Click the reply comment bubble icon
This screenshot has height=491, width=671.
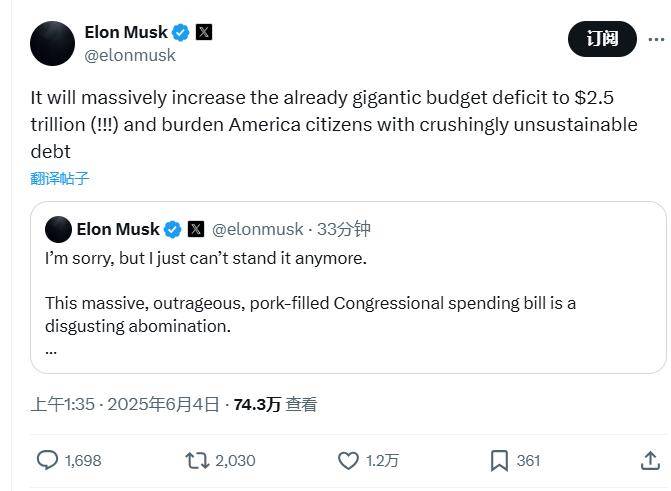[47, 460]
